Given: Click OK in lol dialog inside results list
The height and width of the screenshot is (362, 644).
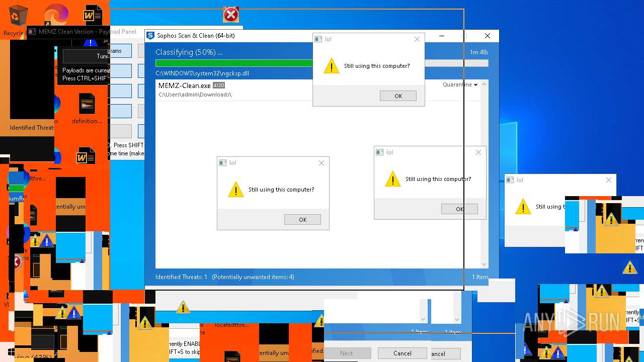Looking at the screenshot, I should pos(302,220).
